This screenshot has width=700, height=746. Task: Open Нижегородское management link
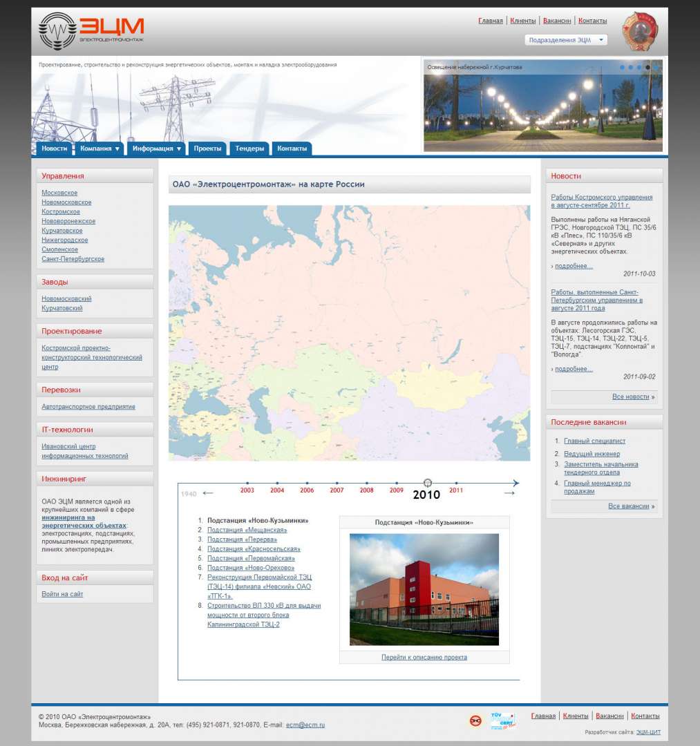pos(65,240)
